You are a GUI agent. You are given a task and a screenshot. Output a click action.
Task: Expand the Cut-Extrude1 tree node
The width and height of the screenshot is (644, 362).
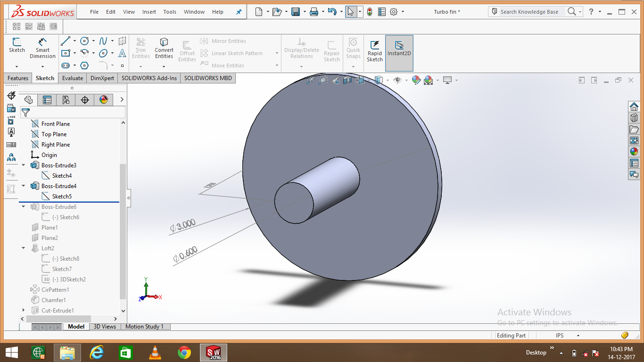click(x=24, y=310)
